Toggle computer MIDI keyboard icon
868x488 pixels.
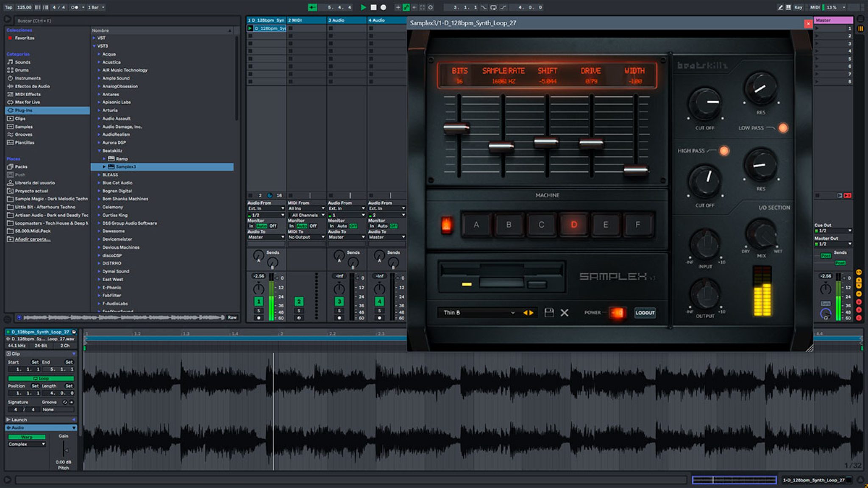click(788, 7)
